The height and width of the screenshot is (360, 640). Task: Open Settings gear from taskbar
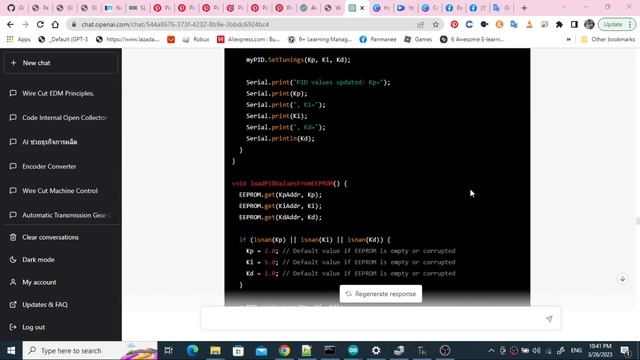(376, 351)
